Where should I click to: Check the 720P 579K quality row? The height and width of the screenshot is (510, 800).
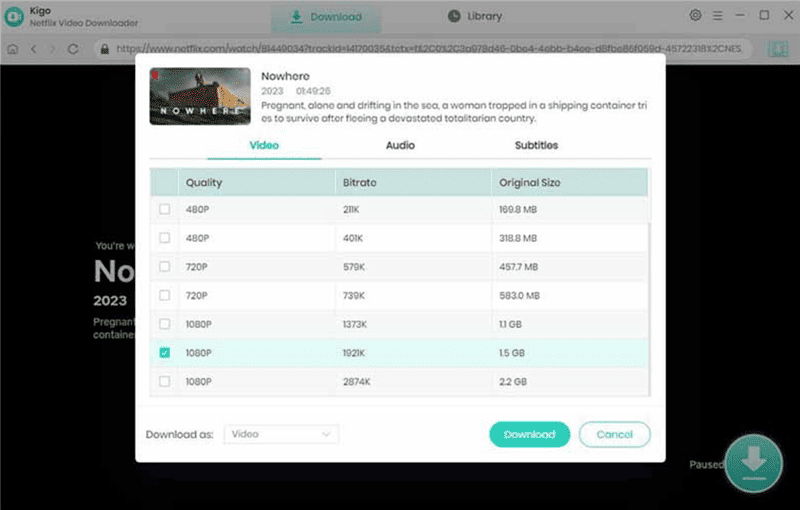coord(164,266)
